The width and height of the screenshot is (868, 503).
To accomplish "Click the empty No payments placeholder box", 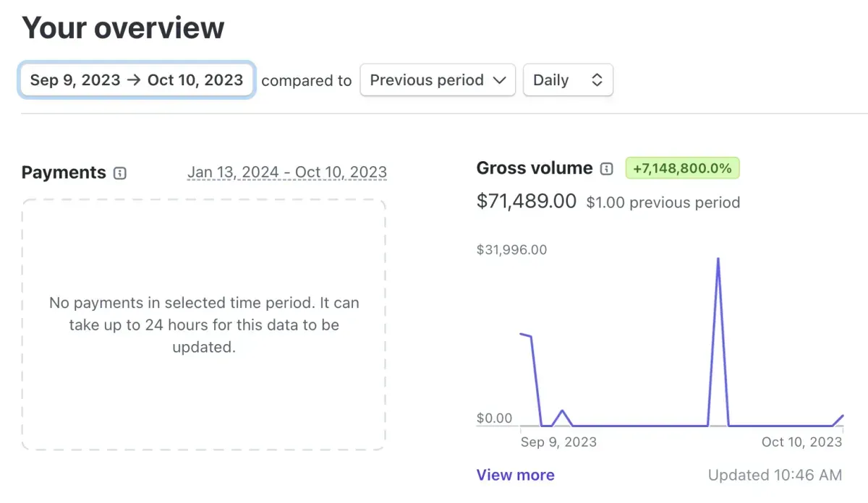I will [x=203, y=390].
